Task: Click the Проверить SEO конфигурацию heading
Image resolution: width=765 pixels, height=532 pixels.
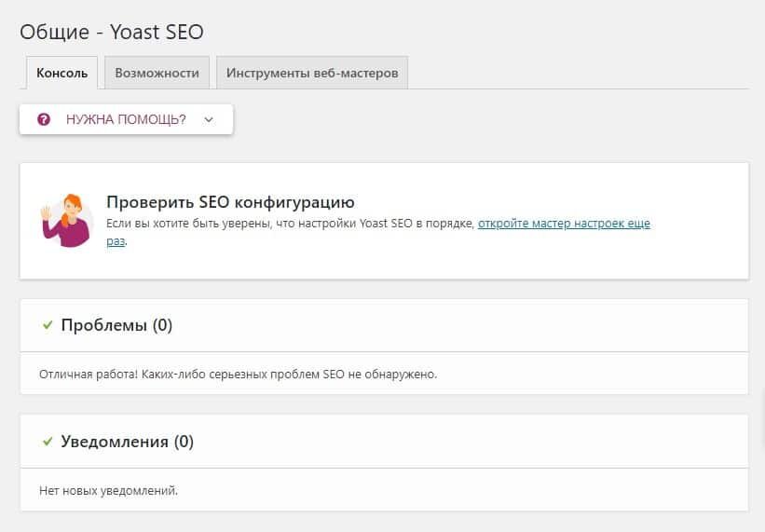Action: coord(230,202)
